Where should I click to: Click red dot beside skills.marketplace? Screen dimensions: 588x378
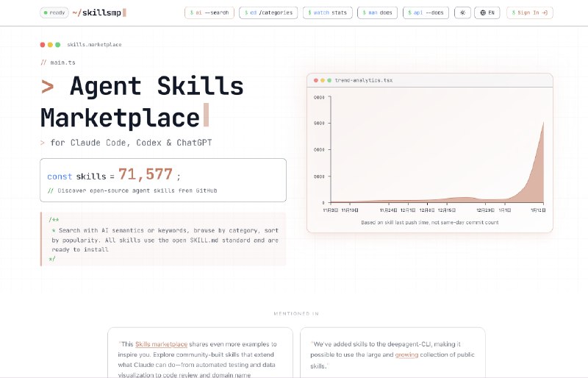point(43,45)
